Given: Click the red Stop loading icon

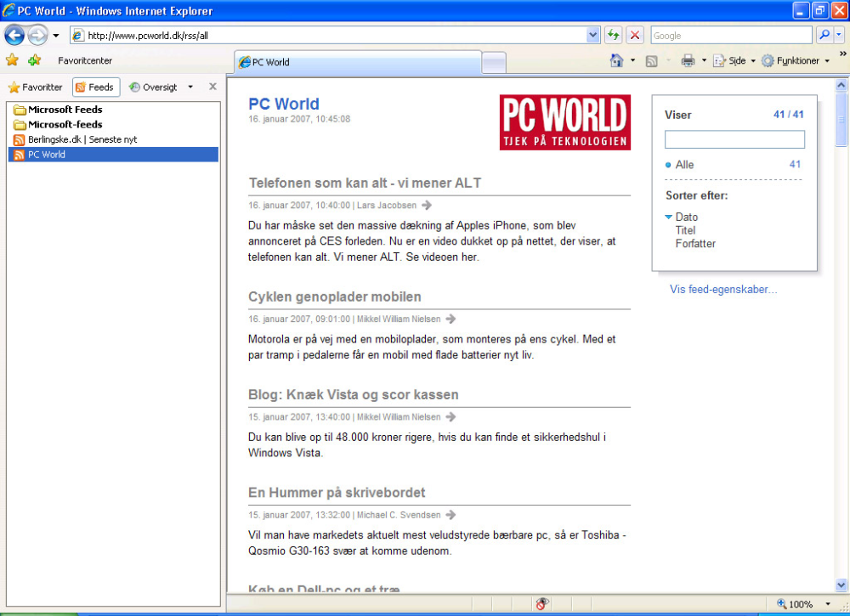Looking at the screenshot, I should tap(635, 35).
